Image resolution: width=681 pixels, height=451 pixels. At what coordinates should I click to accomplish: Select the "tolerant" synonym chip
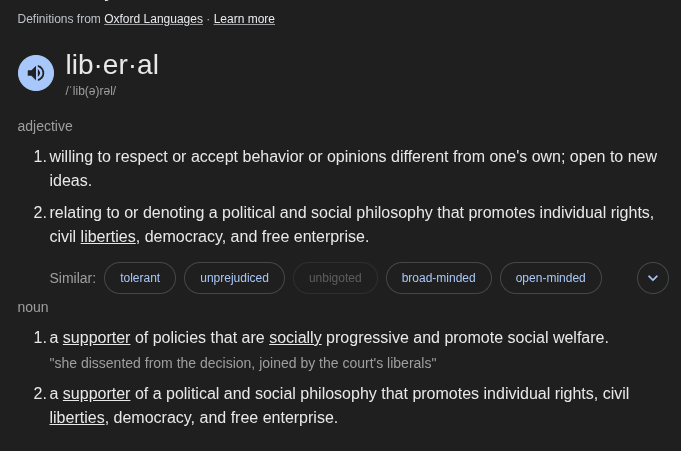[x=140, y=278]
